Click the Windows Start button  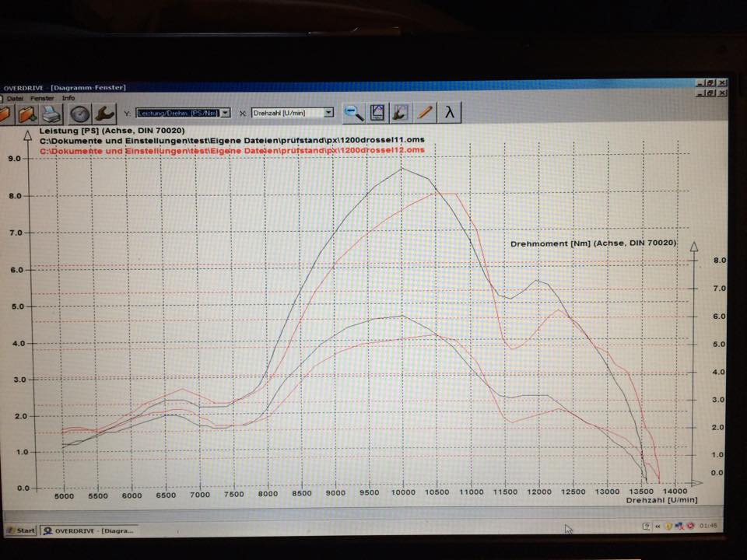tap(21, 530)
